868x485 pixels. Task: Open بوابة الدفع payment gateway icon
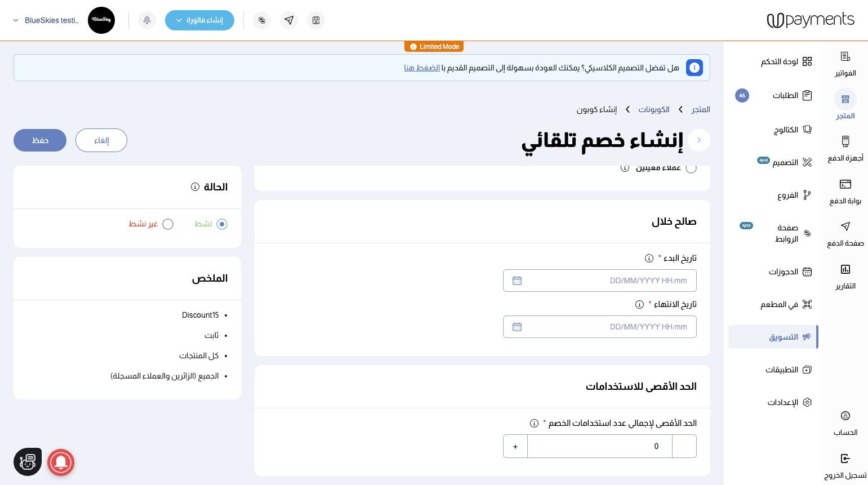pyautogui.click(x=845, y=184)
